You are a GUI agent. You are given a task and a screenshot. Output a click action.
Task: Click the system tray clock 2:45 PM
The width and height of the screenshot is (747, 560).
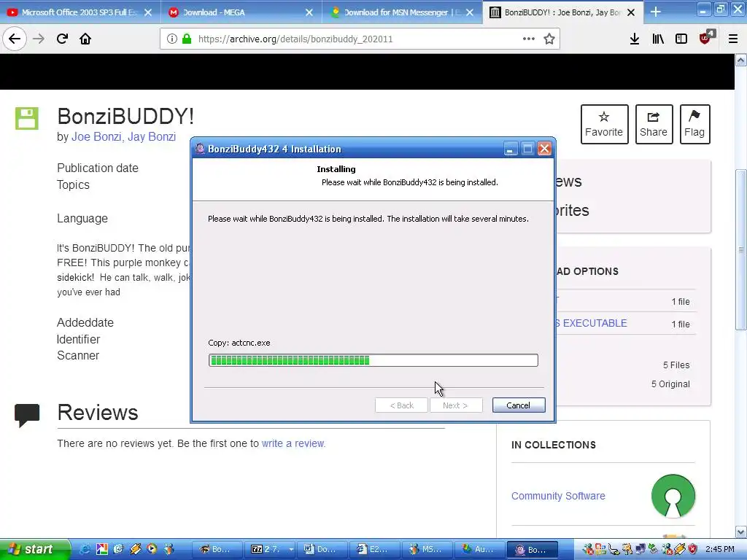tap(720, 549)
